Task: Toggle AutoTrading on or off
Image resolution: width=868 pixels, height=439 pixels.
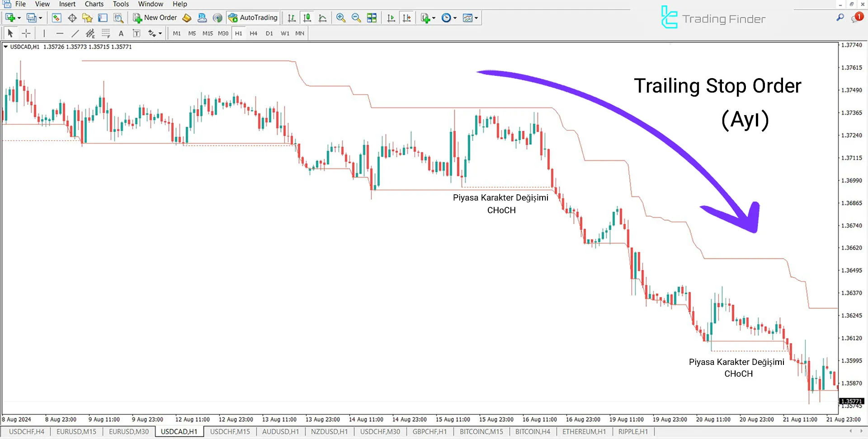Action: pos(253,18)
